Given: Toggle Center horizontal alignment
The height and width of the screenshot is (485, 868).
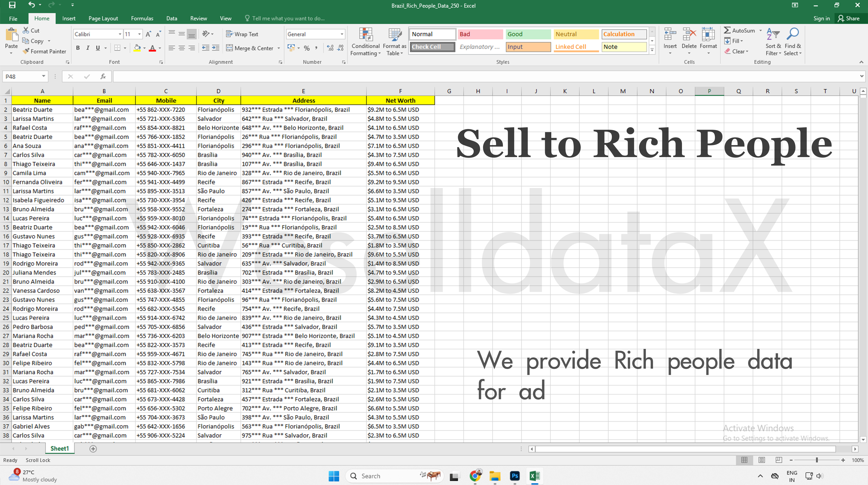Looking at the screenshot, I should point(182,48).
